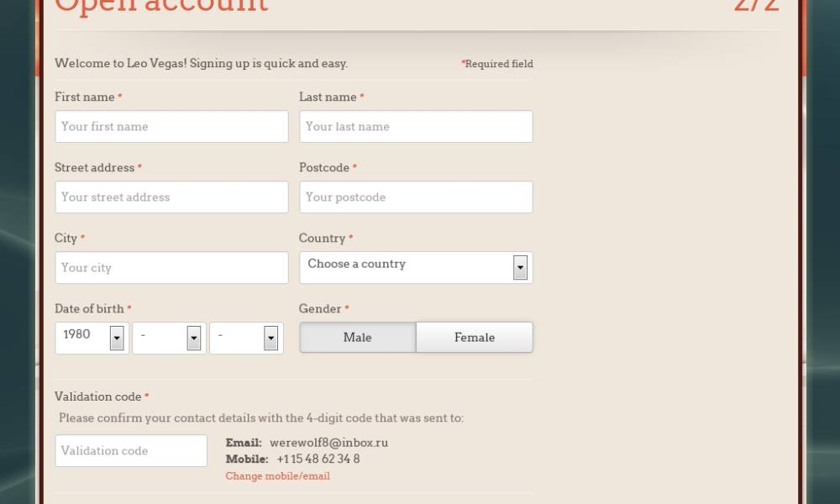The height and width of the screenshot is (504, 840).
Task: Select the Postcode input box
Action: coord(416,197)
